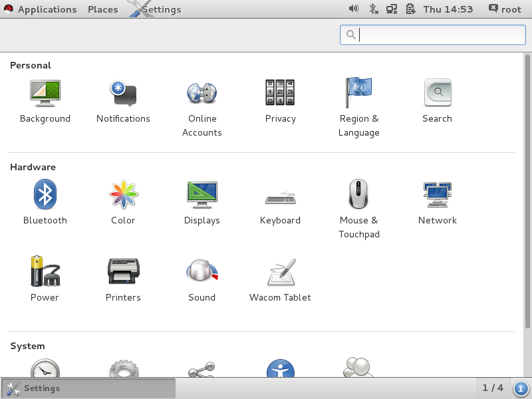Open the root user menu
Image resolution: width=532 pixels, height=399 pixels.
505,9
